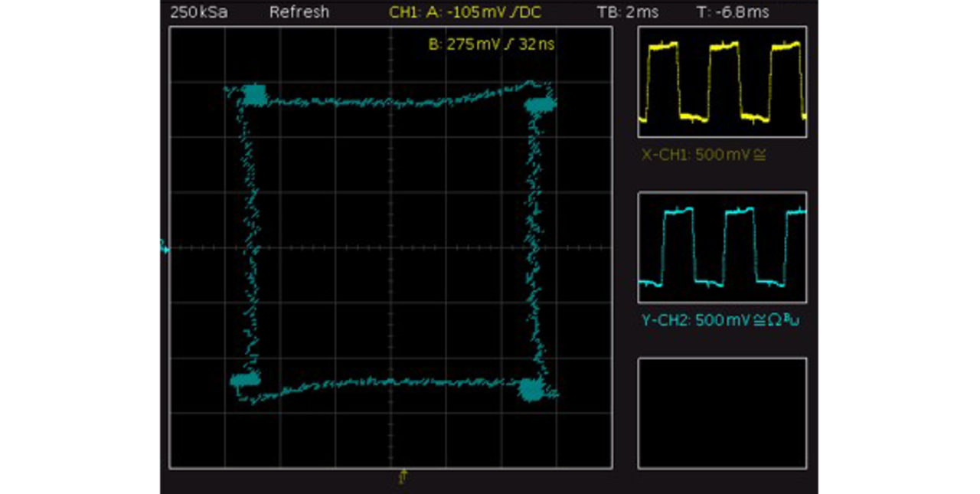Click the ohm symbol on the Y-CH2 label
Viewport: 980px width, 494px height.
point(775,320)
